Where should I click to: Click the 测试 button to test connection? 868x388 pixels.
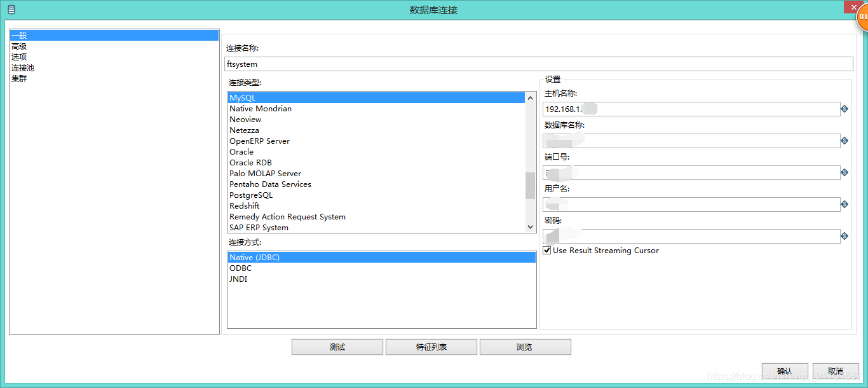click(x=337, y=347)
